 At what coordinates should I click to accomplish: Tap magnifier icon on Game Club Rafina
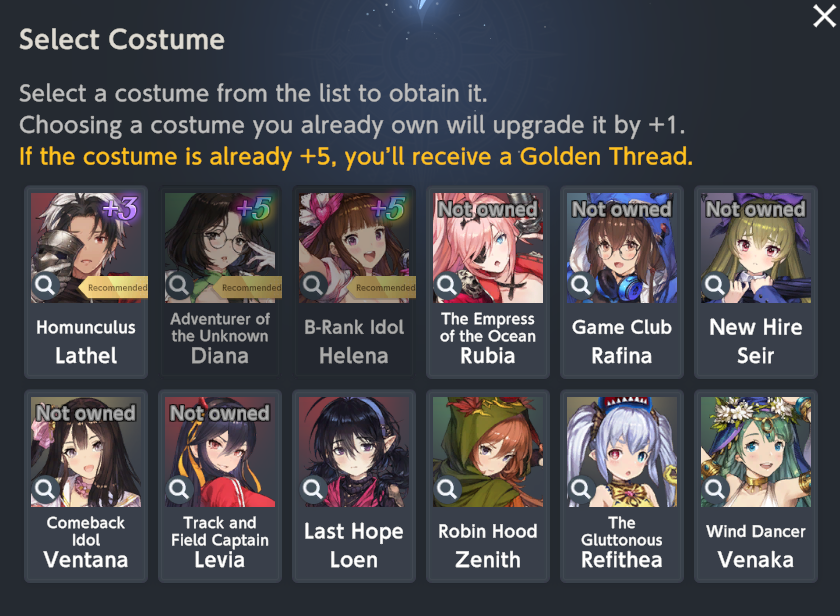point(581,285)
